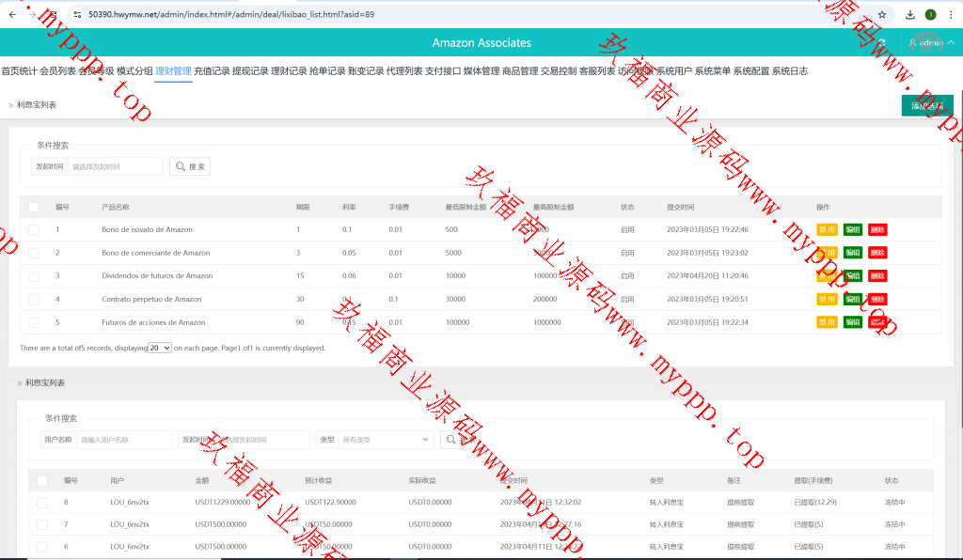Bookmark this page with the star icon

point(881,15)
